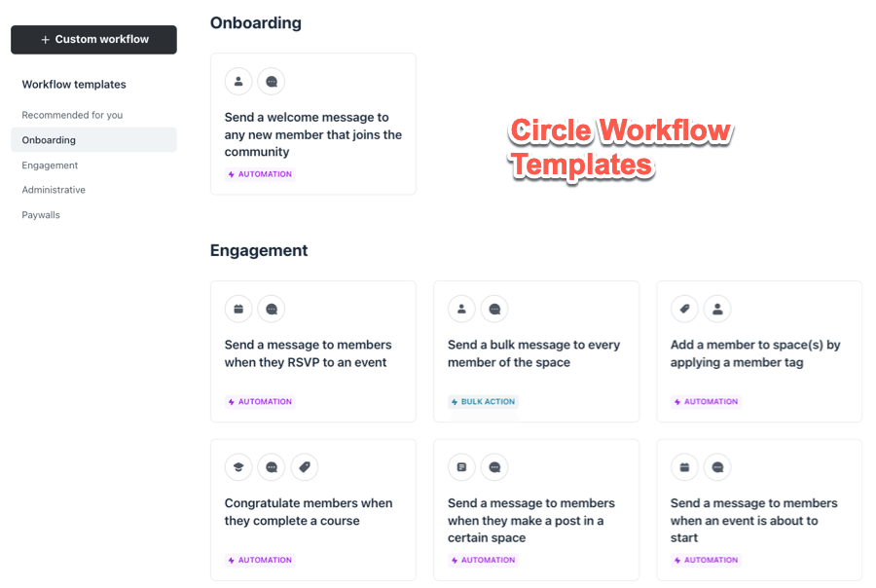Open the welcome message workflow template
This screenshot has width=876, height=588.
[x=312, y=134]
